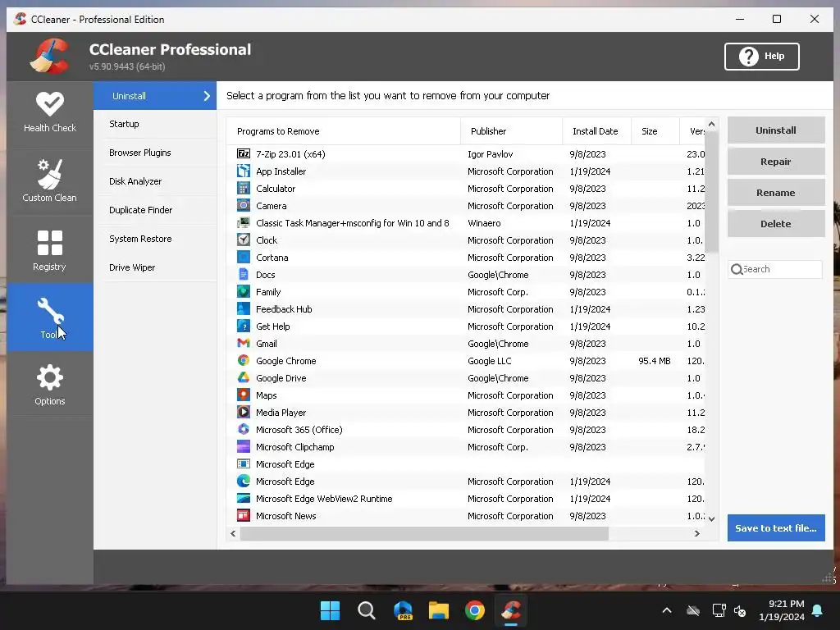The image size is (840, 630).
Task: Sort by Install Date column header
Action: [597, 131]
